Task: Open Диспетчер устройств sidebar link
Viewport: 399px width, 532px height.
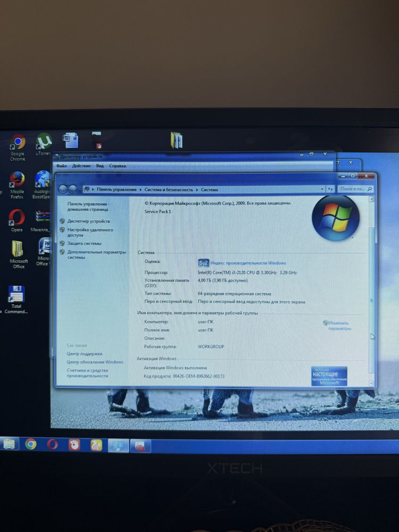Action: (88, 221)
